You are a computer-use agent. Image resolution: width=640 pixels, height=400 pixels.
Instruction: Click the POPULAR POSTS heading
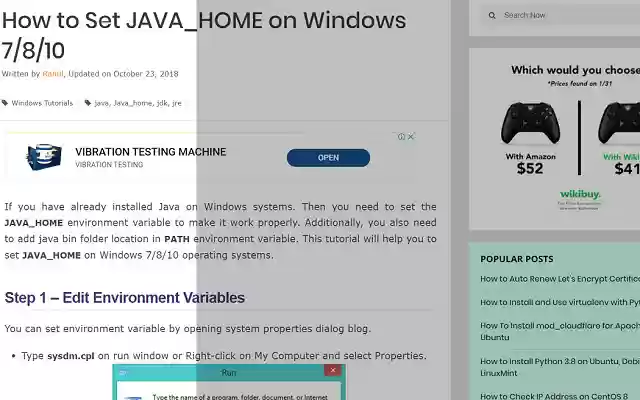[517, 259]
